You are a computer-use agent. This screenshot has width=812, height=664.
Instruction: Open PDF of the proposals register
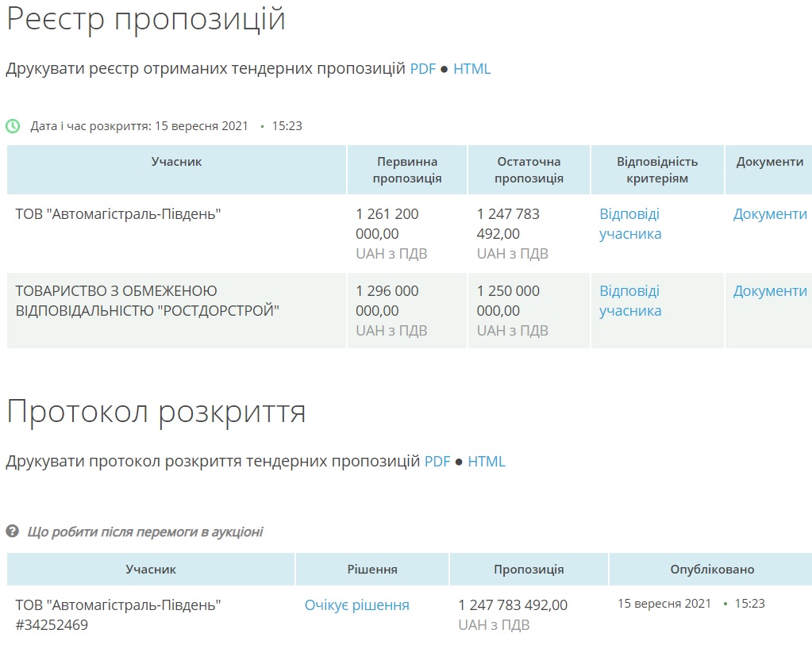click(422, 69)
